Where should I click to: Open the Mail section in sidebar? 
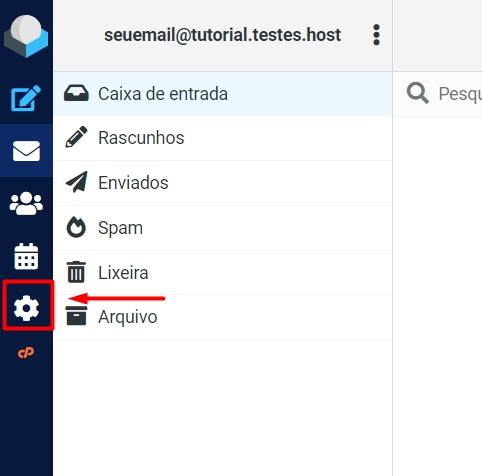click(26, 151)
